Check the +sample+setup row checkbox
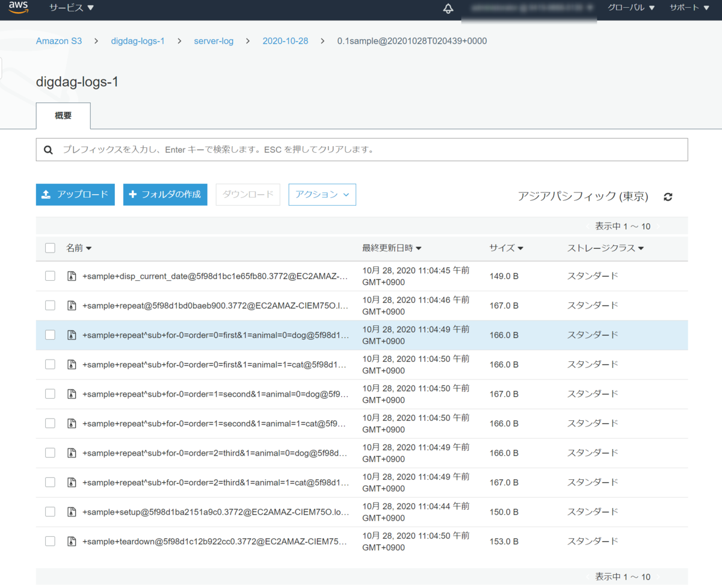This screenshot has height=588, width=722. 50,512
